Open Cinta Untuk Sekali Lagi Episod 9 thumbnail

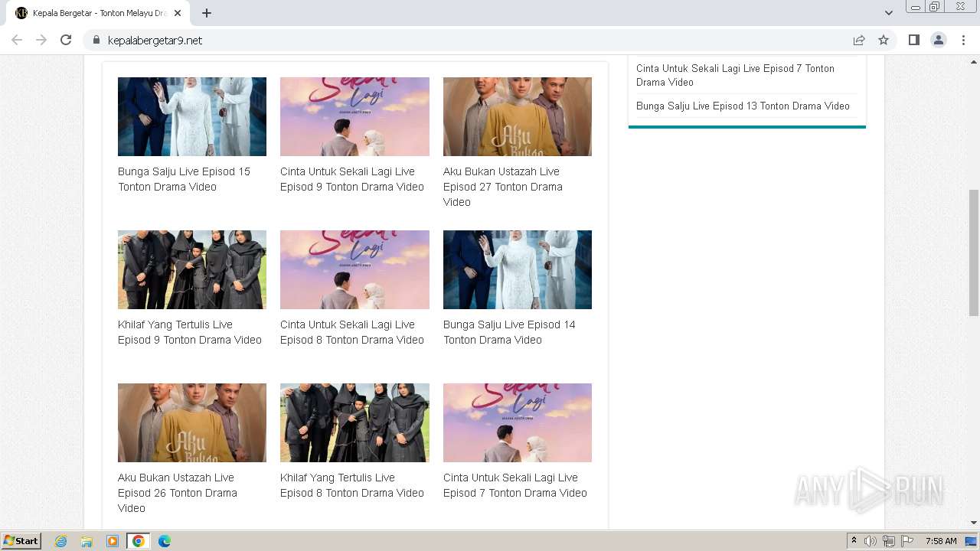click(x=354, y=116)
